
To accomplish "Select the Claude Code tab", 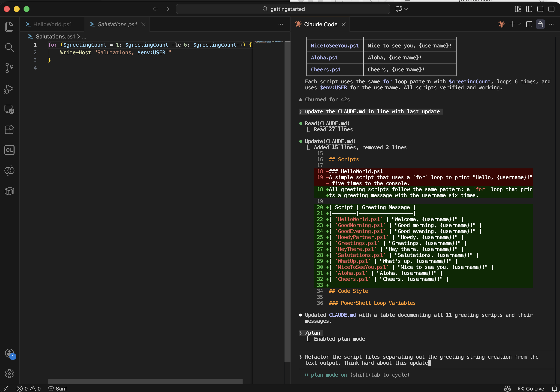I will tap(320, 24).
